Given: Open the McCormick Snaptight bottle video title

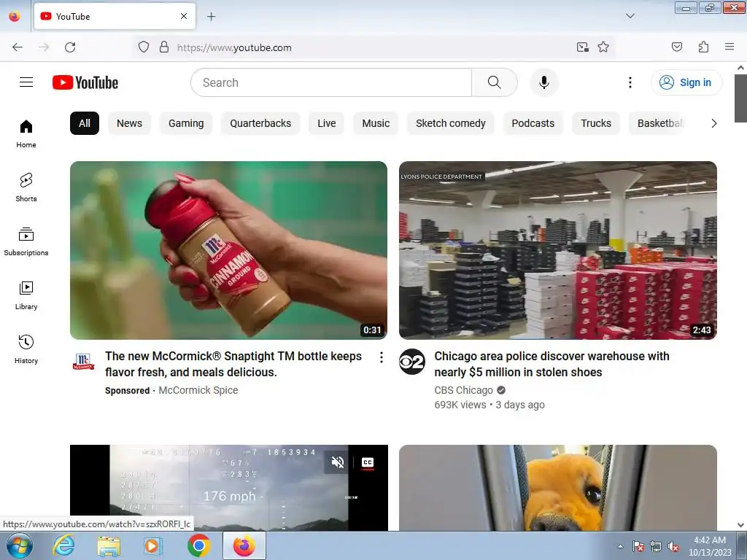Looking at the screenshot, I should [233, 364].
